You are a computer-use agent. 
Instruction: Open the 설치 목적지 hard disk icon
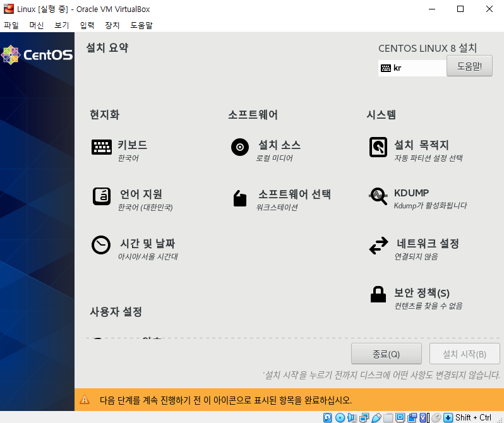(378, 147)
